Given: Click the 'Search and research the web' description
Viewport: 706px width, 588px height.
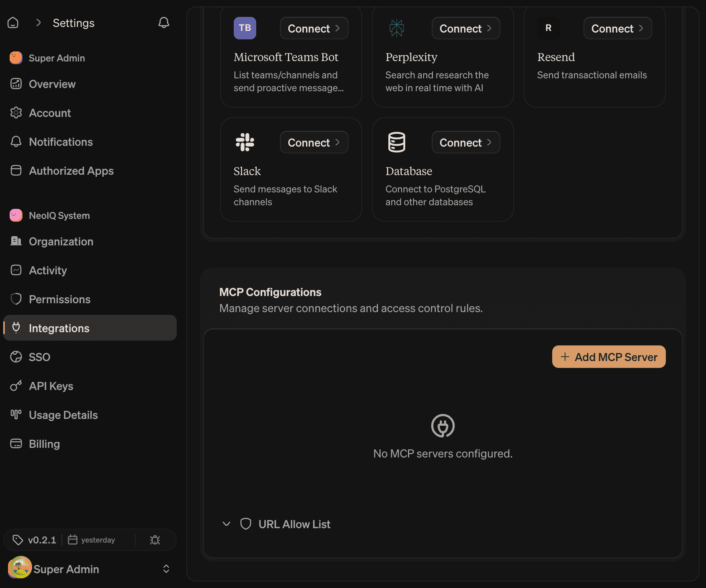Looking at the screenshot, I should pos(437,82).
